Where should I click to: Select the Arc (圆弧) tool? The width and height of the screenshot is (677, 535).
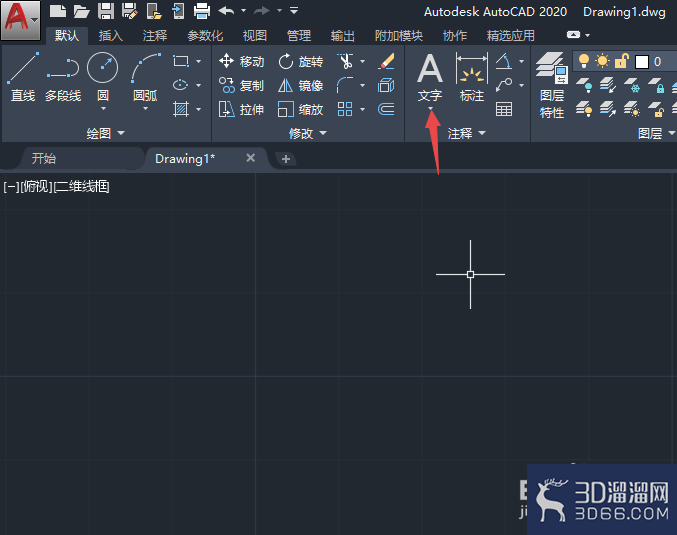[145, 76]
